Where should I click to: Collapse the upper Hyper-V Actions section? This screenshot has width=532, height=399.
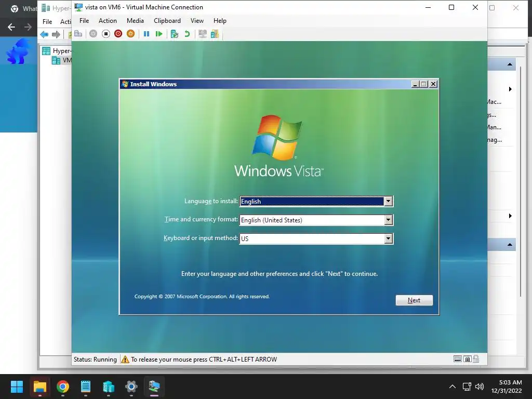click(x=510, y=64)
